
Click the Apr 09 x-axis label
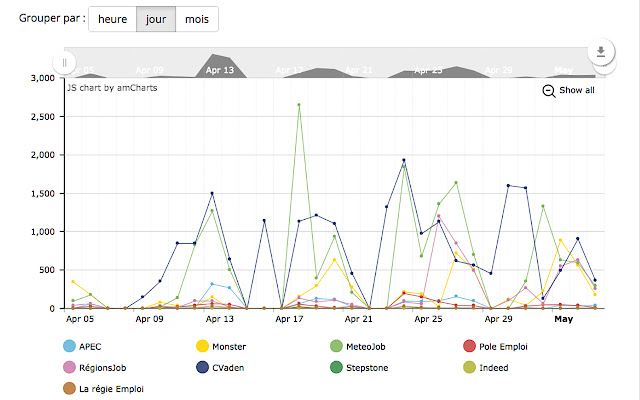(149, 319)
